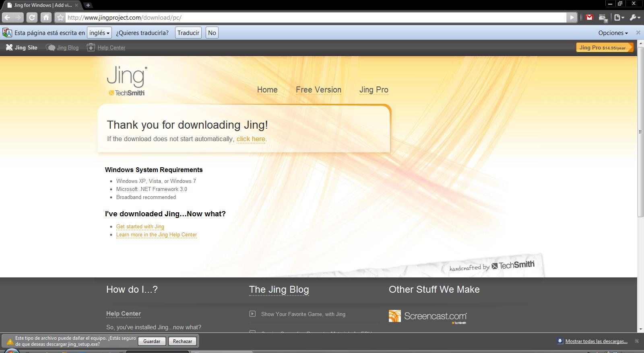Click the 'click here' download link
The image size is (644, 353).
[251, 139]
